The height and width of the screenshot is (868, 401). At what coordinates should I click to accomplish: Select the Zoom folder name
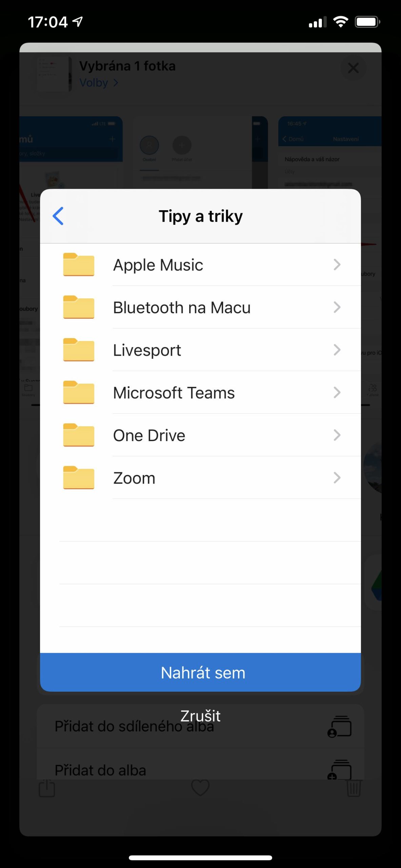pyautogui.click(x=134, y=478)
